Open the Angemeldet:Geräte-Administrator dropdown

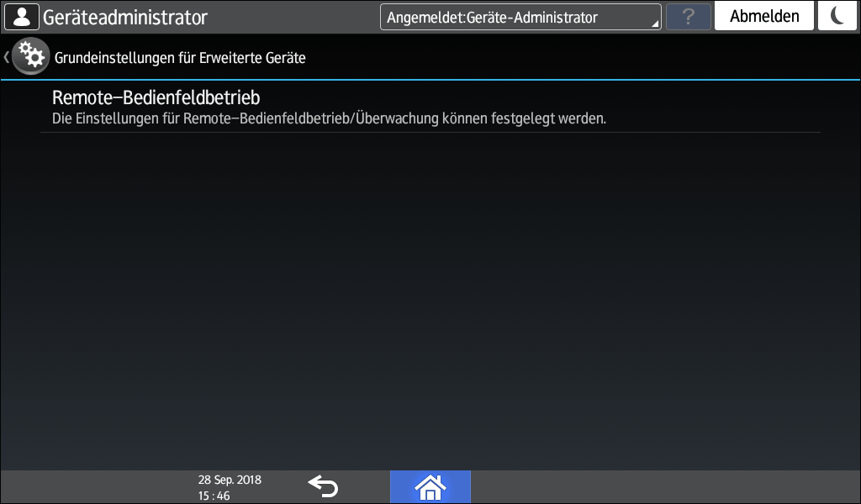[x=520, y=15]
